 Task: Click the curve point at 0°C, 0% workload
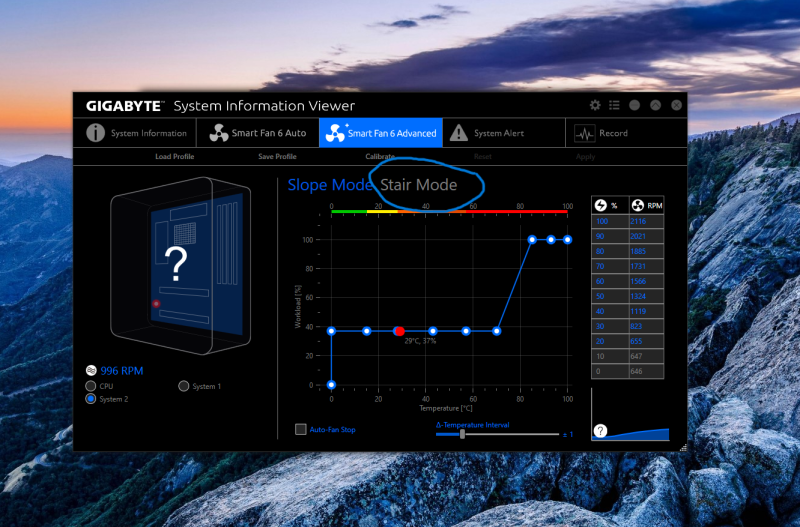tap(332, 385)
